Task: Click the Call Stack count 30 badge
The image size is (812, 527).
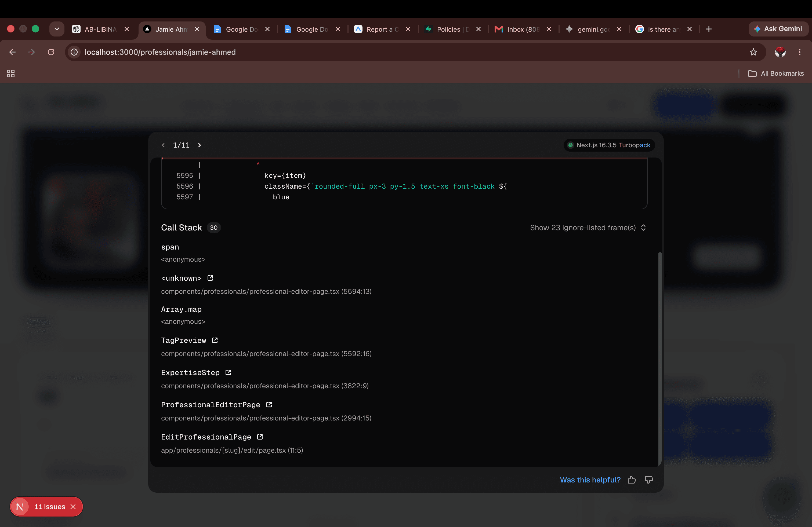Action: pos(213,228)
